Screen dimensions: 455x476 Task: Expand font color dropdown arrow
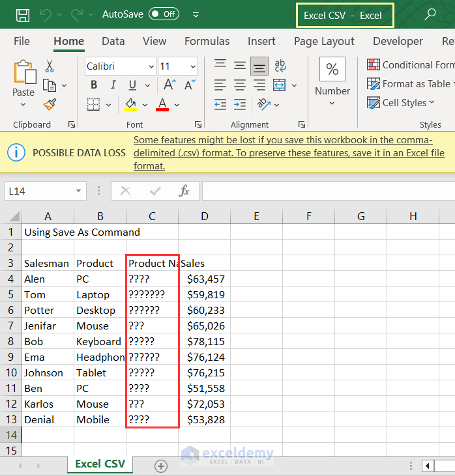pos(177,105)
